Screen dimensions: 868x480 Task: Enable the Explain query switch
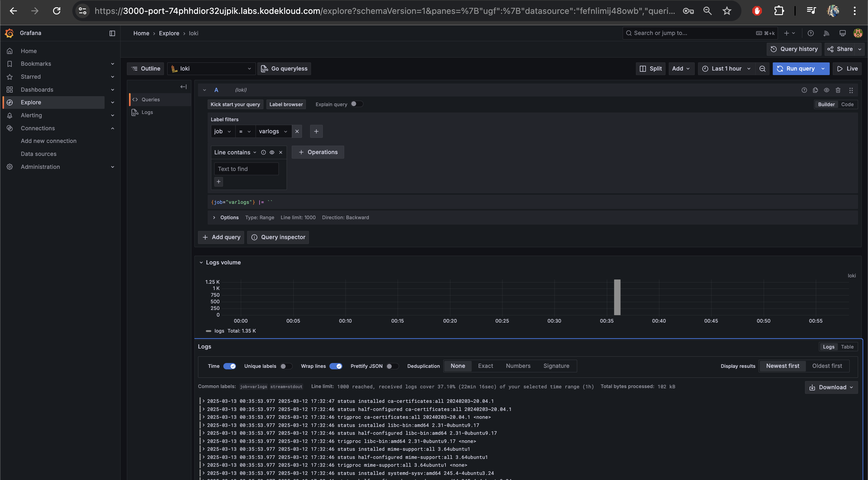[357, 104]
